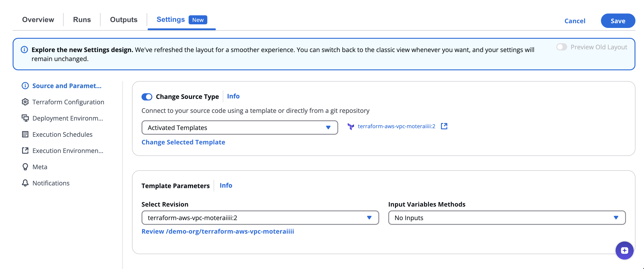The width and height of the screenshot is (644, 269).
Task: Click the purple plus button at bottom right
Action: coord(624,250)
